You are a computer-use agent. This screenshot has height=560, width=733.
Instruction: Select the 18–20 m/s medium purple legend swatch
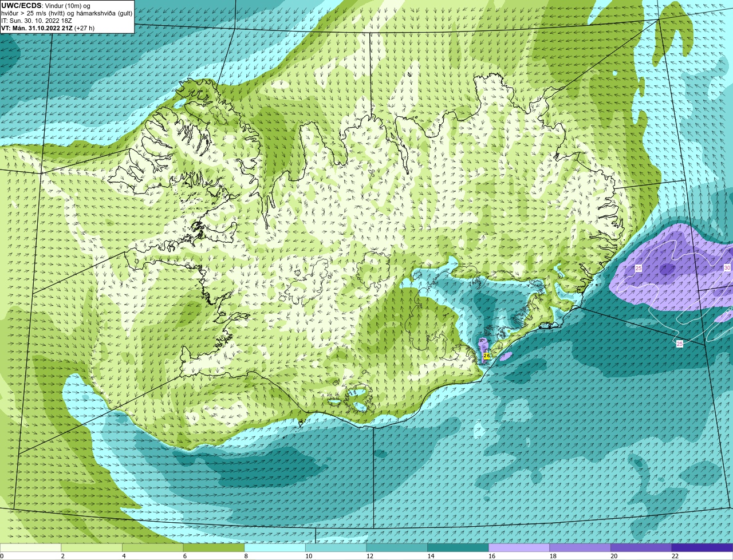coord(580,547)
